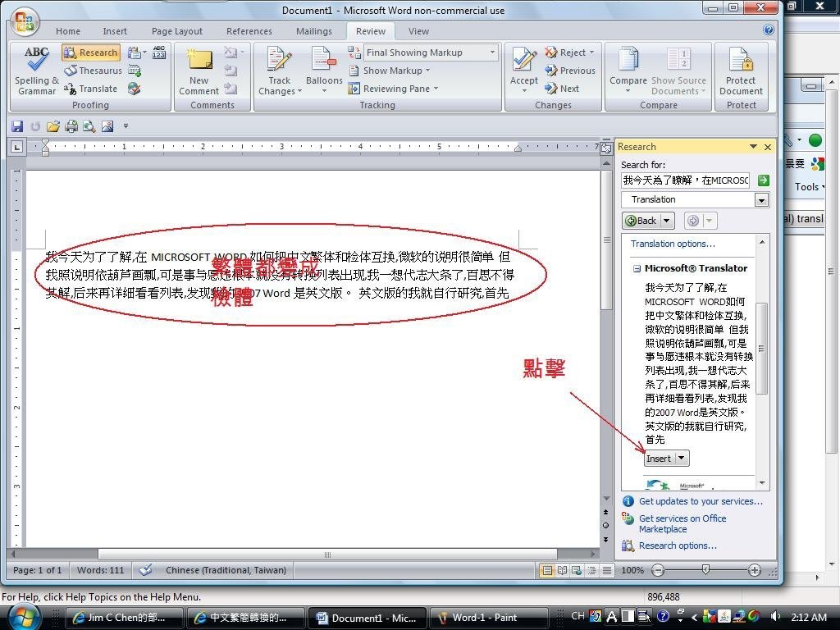Open Microsoft Office Word Help icon

pyautogui.click(x=768, y=30)
